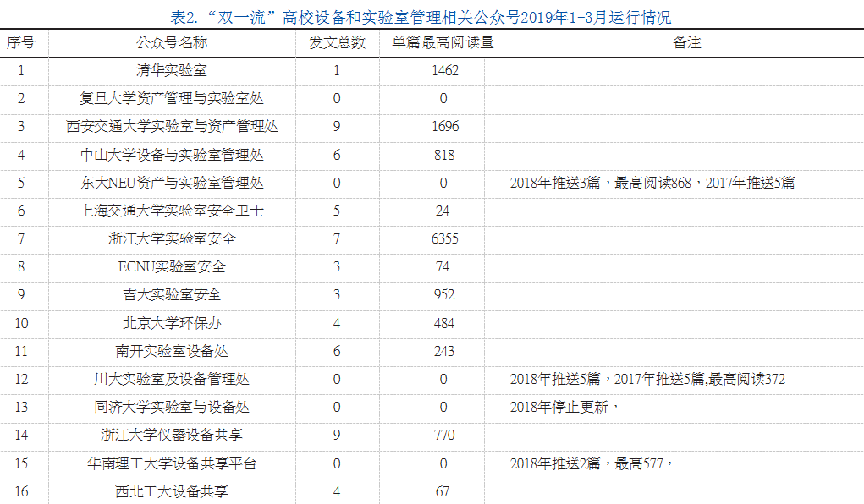Click the post count for 吉大实验室安全

[337, 294]
